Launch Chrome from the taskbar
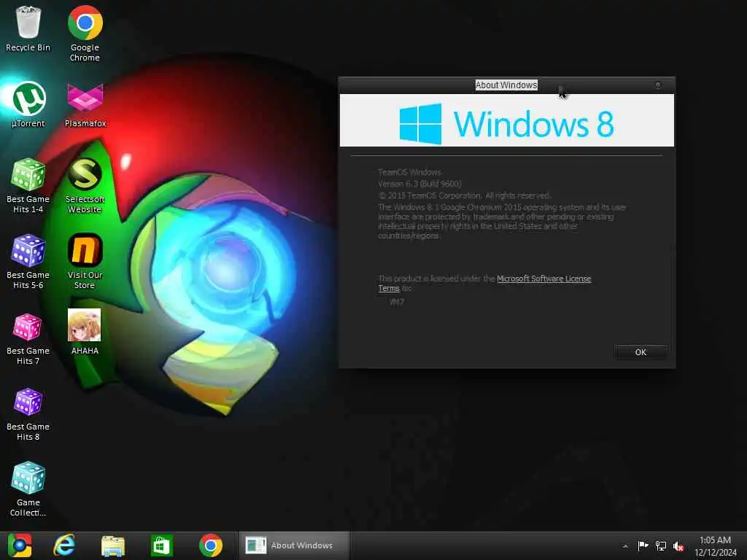 click(211, 545)
